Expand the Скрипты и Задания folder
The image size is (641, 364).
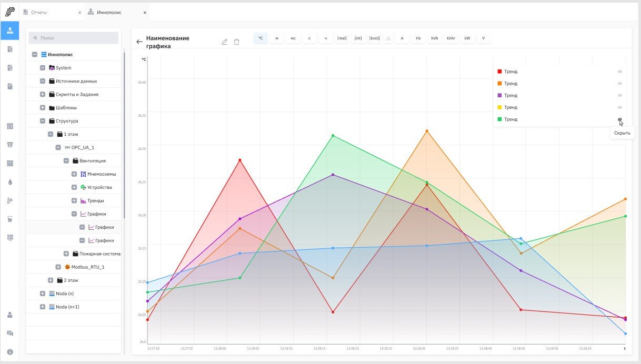[x=43, y=95]
